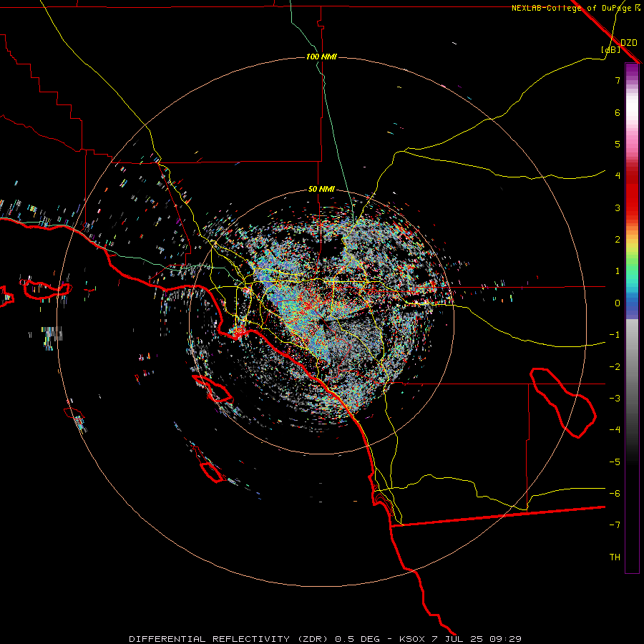Click the -4 value on color scale

point(615,430)
